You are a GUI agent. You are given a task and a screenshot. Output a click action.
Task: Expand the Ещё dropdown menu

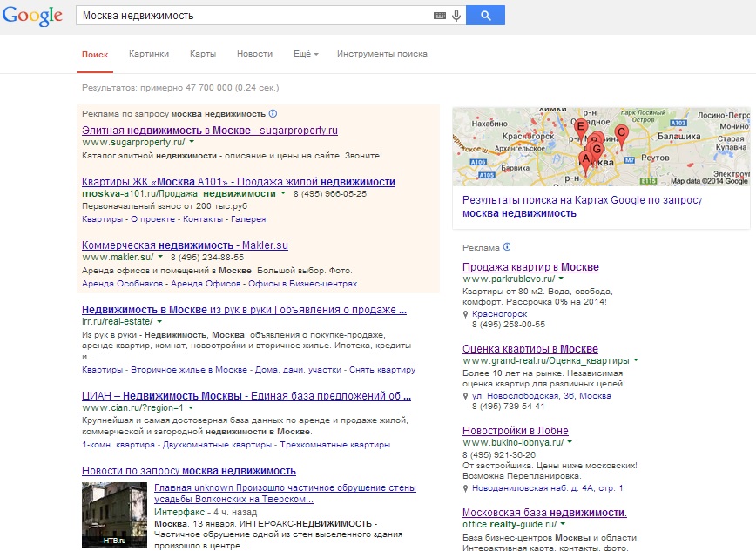tap(307, 54)
